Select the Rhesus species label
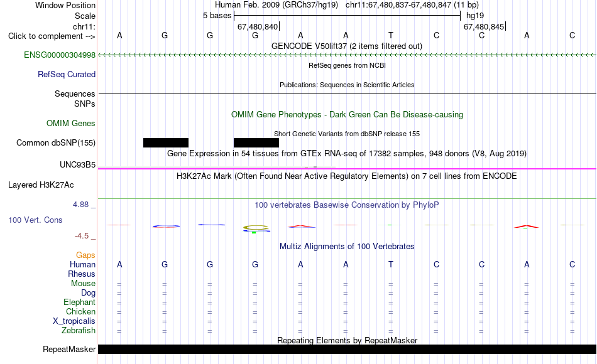Screen dimensions: 597x364 pos(82,274)
